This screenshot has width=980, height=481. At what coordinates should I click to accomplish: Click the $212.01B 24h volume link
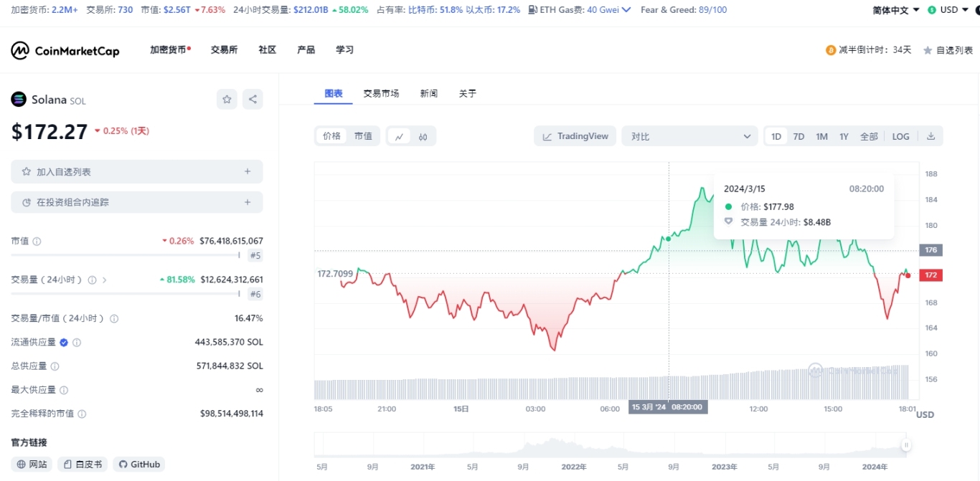point(311,10)
